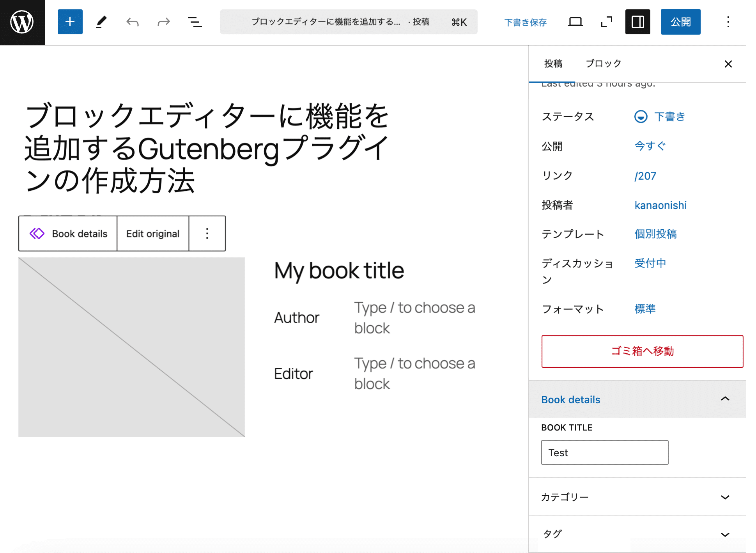The width and height of the screenshot is (756, 553).
Task: Toggle fullscreen editing mode
Action: point(606,22)
